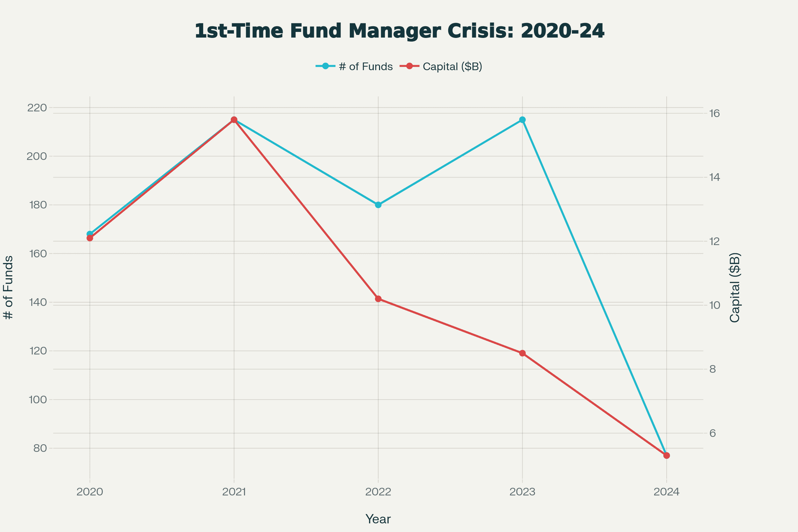Click the red legend marker icon
Screen dimensions: 798x532
(x=410, y=66)
